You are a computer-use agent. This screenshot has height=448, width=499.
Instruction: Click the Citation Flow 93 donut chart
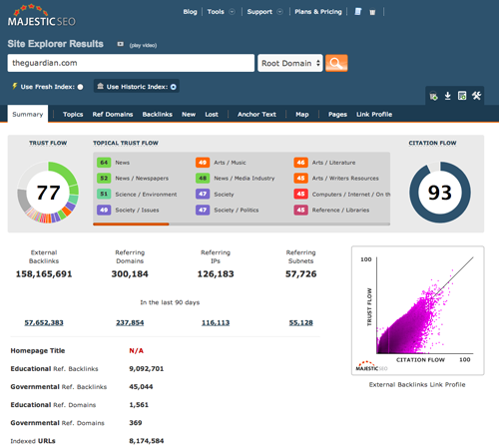pos(440,193)
